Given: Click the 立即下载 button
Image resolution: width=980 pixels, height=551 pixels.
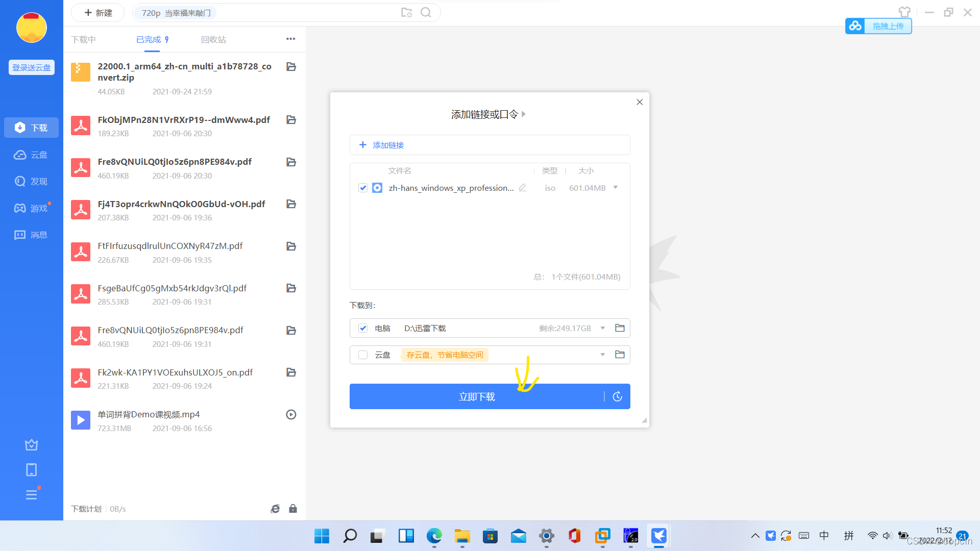Looking at the screenshot, I should click(x=476, y=396).
